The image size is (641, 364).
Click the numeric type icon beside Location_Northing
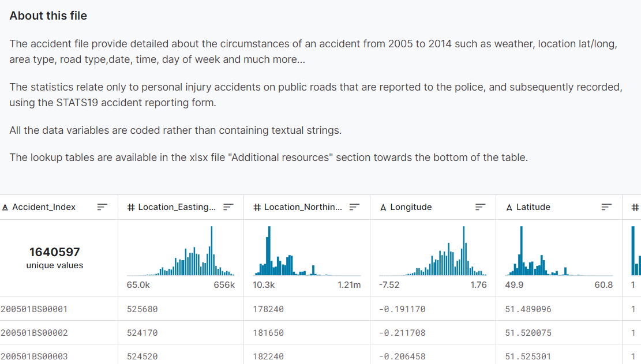(257, 207)
